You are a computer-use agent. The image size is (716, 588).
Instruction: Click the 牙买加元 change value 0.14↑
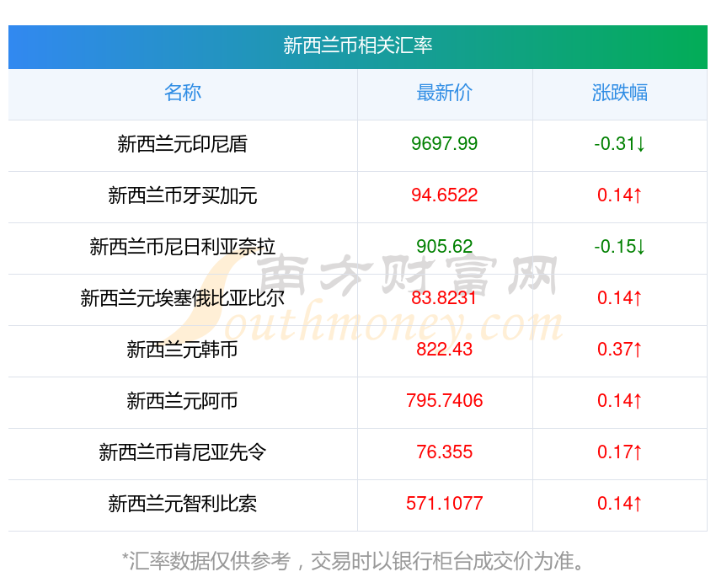[620, 195]
